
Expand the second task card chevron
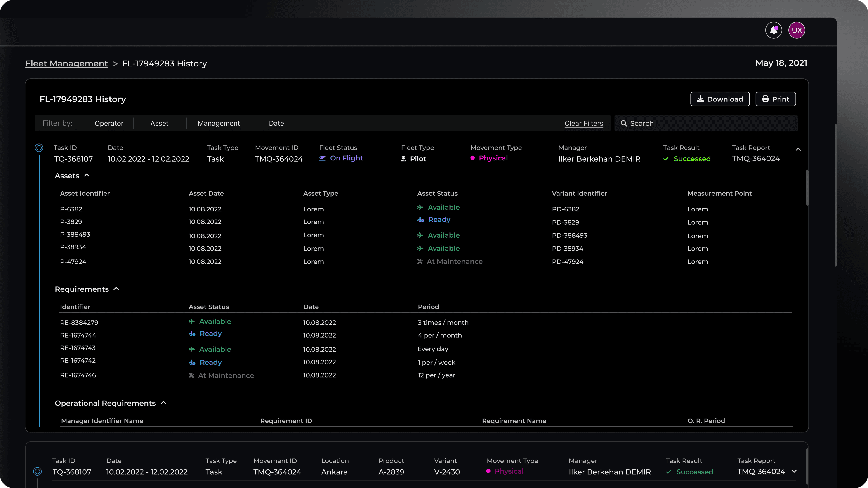point(794,471)
